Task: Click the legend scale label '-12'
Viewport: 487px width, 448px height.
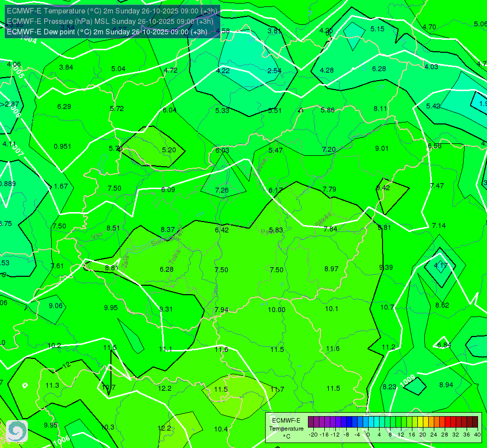Action: pyautogui.click(x=335, y=435)
